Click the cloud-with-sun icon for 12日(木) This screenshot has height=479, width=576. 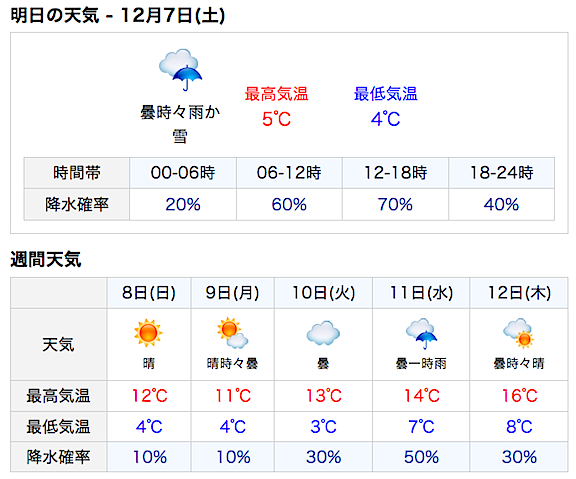[x=519, y=333]
